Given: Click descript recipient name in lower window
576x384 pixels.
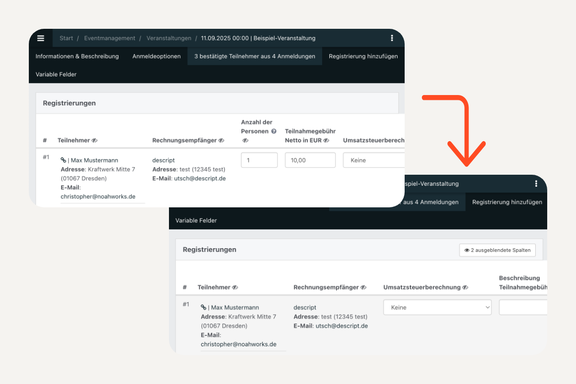Looking at the screenshot, I should click(x=305, y=308).
